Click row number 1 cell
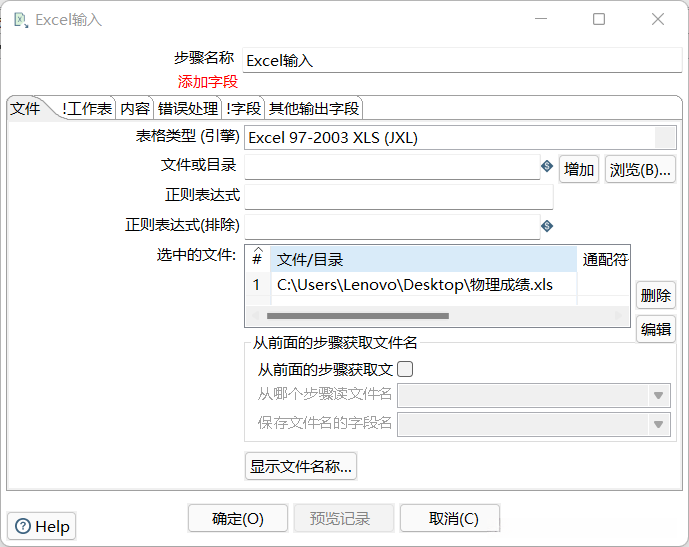 pos(257,285)
